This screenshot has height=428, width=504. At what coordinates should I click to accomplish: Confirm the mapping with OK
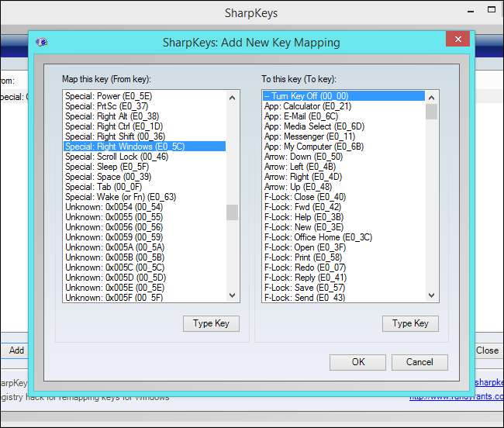click(x=357, y=362)
